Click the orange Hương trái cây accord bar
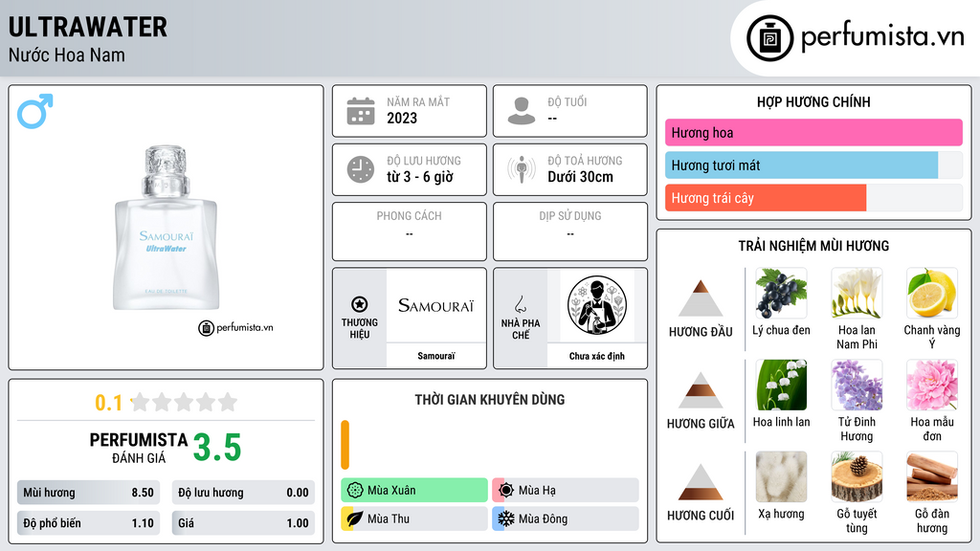 tap(766, 198)
